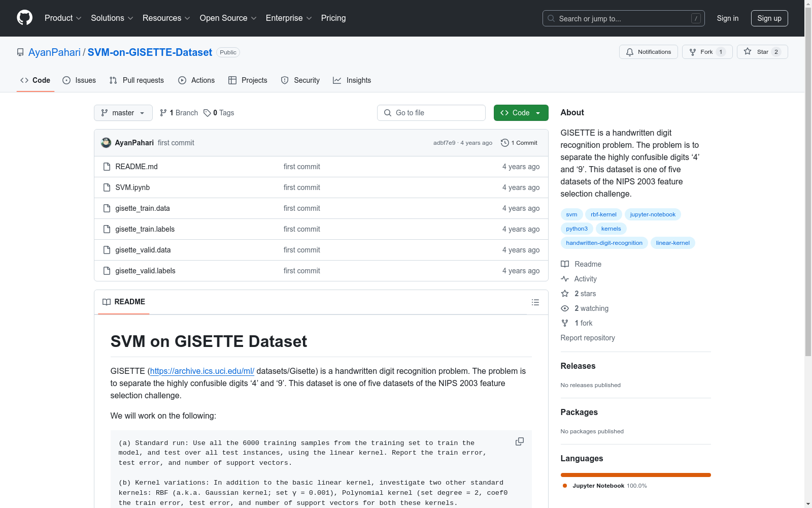This screenshot has width=812, height=508.
Task: Switch to the Issues tab
Action: pos(79,80)
